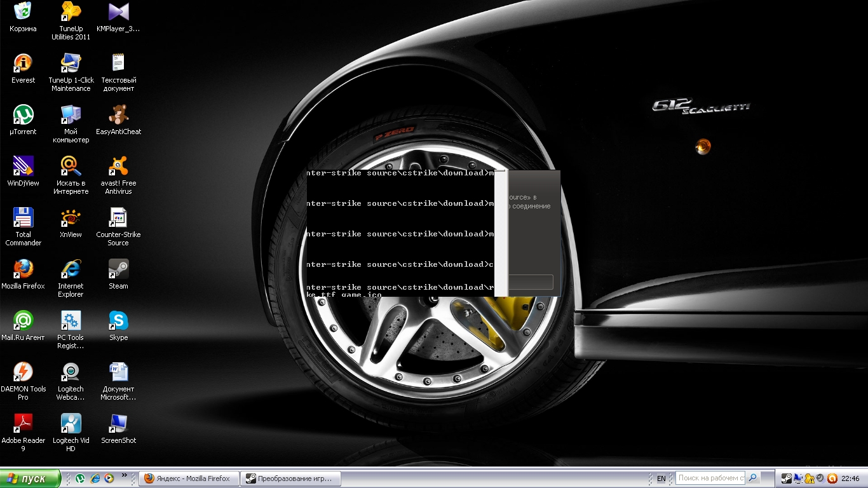Viewport: 868px width, 488px height.
Task: Open Total Commander desktop shortcut
Action: (23, 218)
